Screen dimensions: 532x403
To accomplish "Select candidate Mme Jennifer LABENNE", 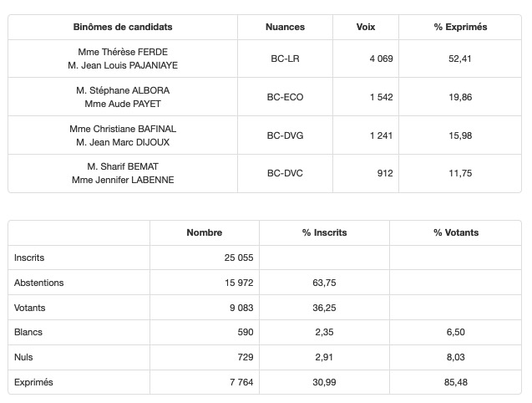I will (123, 180).
